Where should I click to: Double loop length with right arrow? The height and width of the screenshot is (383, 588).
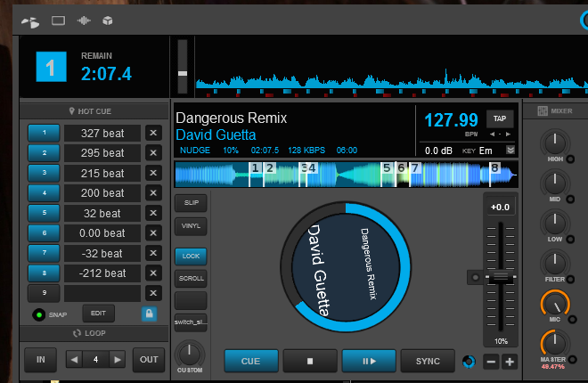[x=118, y=360]
